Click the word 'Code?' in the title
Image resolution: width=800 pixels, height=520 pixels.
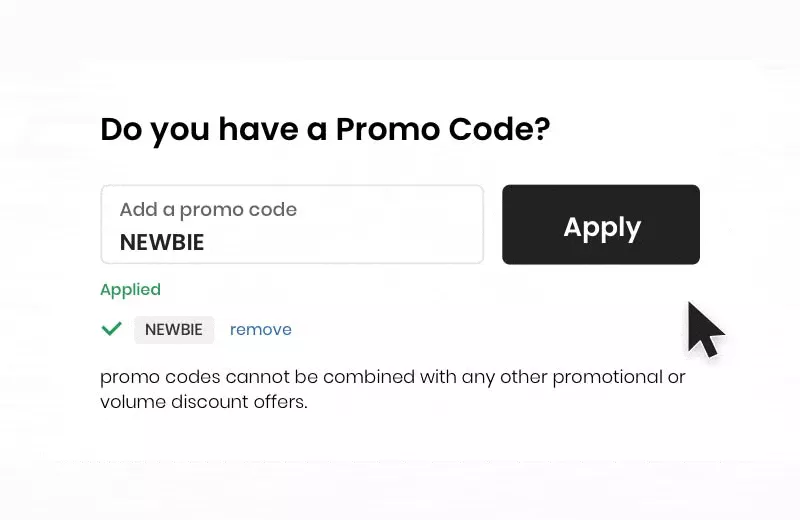(499, 129)
